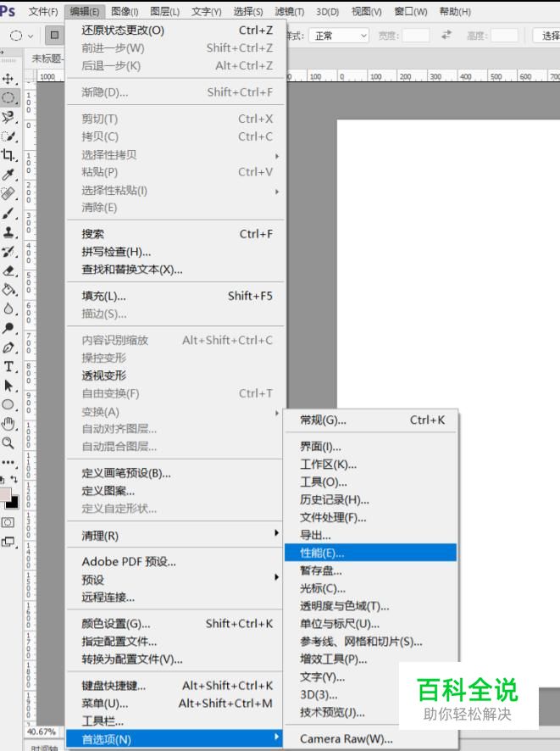Click the foreground color swatch
This screenshot has height=751, width=560.
[5, 493]
